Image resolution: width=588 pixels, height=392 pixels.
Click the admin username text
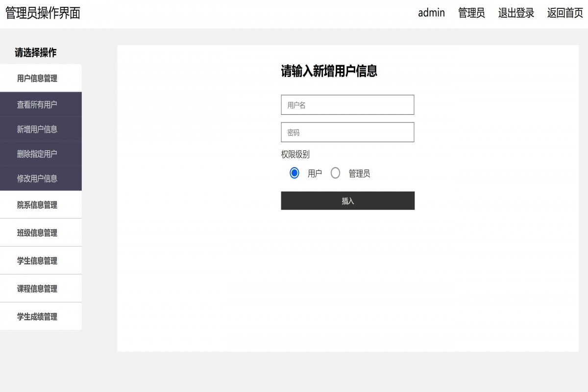pyautogui.click(x=430, y=13)
